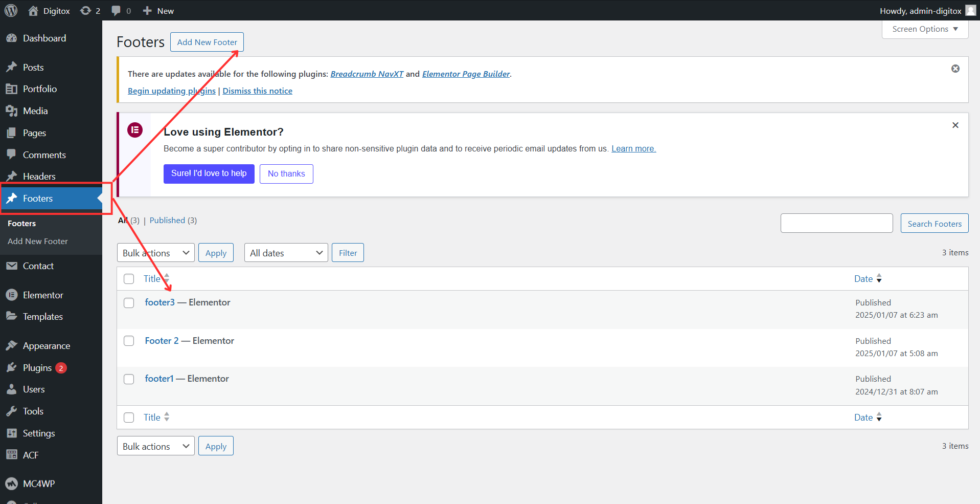
Task: Open the footer3 title link
Action: tap(159, 302)
